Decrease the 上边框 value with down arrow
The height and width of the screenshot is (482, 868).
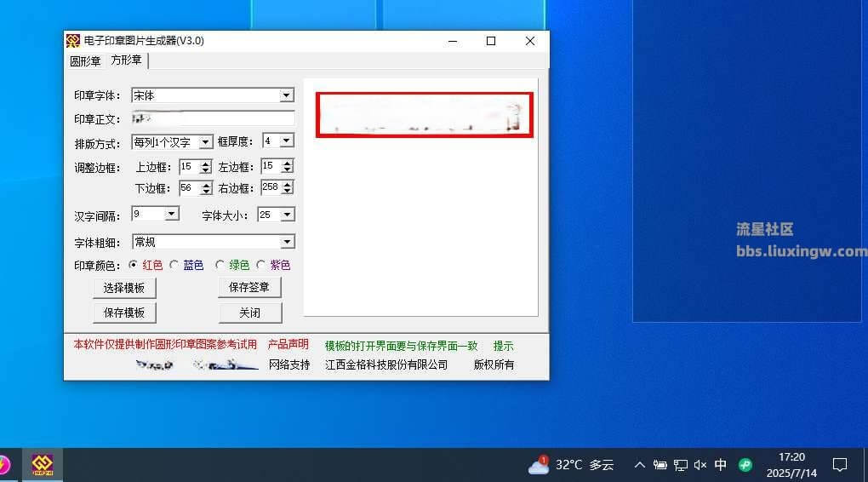click(205, 170)
